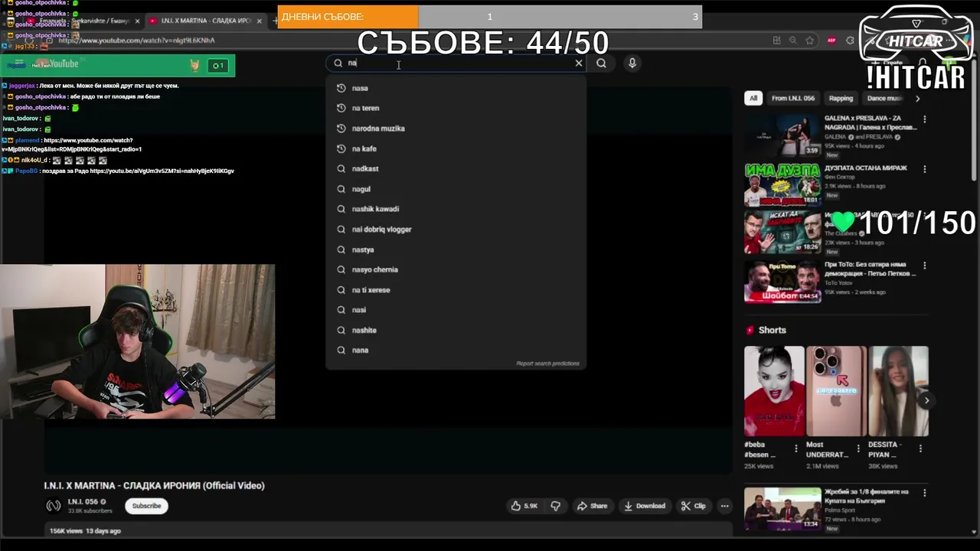Open PapoBG's youtu.be link in chat
Viewport: 980px width, 551px height.
(x=162, y=171)
